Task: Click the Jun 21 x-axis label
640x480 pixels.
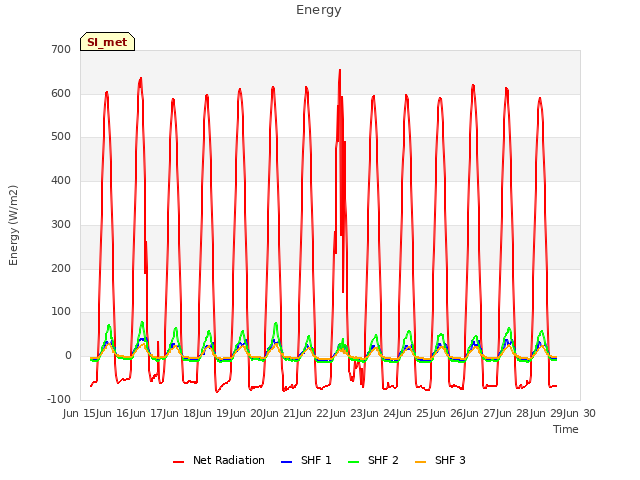Action: pos(280,413)
